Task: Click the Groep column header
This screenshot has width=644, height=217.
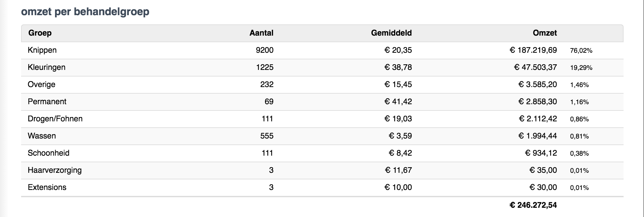Action: [x=40, y=33]
